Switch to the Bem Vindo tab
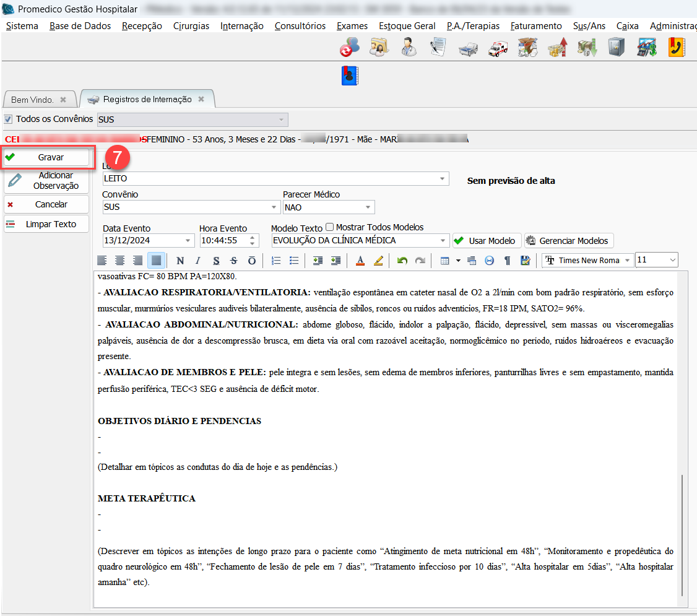The image size is (697, 616). coord(33,99)
